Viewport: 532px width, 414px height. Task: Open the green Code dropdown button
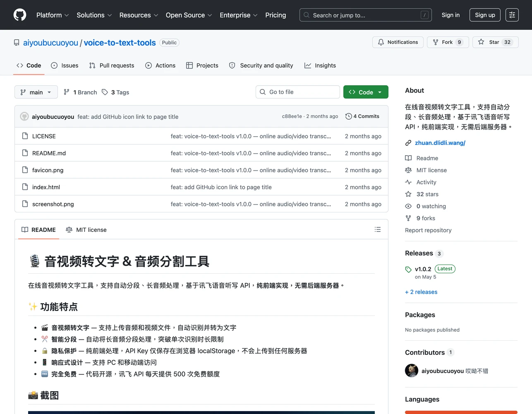pyautogui.click(x=366, y=92)
